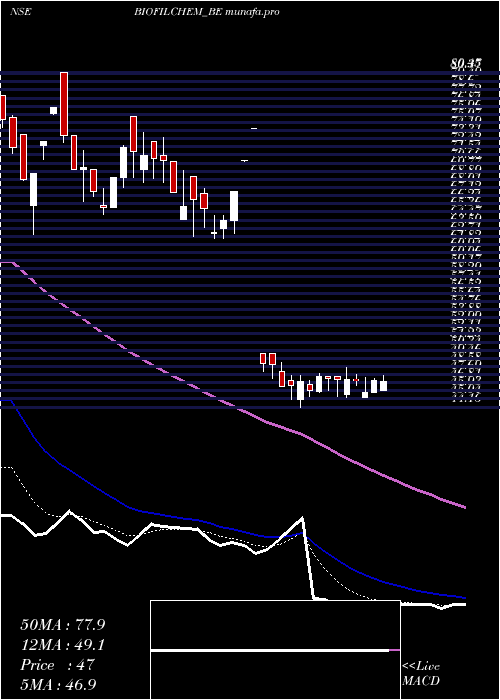The image size is (500, 700).
Task: Click the BIOFILCHEM_BE munafa.pro chart title
Action: pos(207,12)
